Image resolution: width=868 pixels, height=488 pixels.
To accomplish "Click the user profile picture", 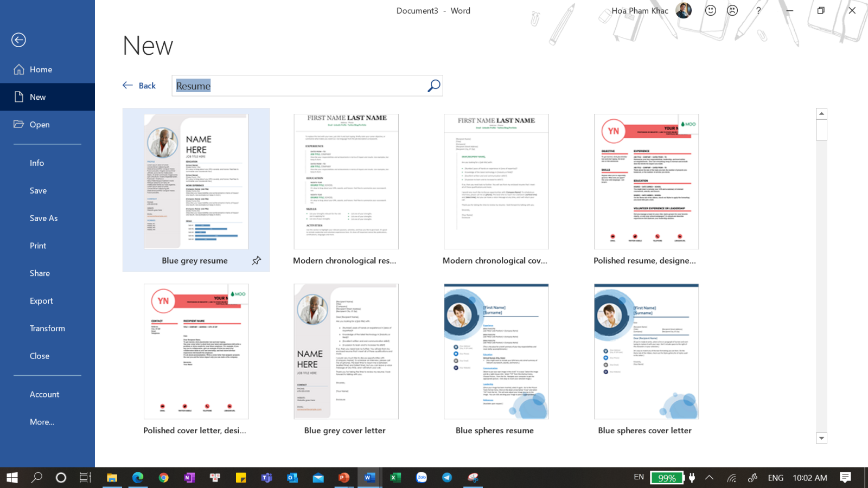I will coord(684,10).
